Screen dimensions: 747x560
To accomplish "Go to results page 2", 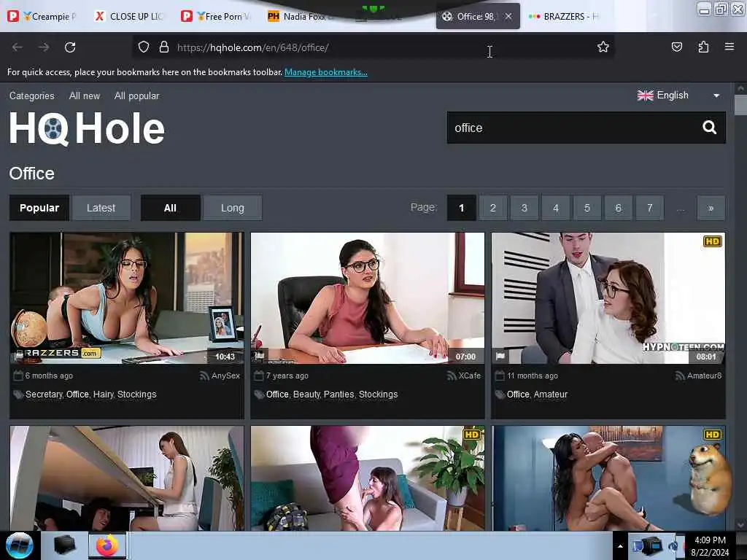I will pyautogui.click(x=492, y=208).
